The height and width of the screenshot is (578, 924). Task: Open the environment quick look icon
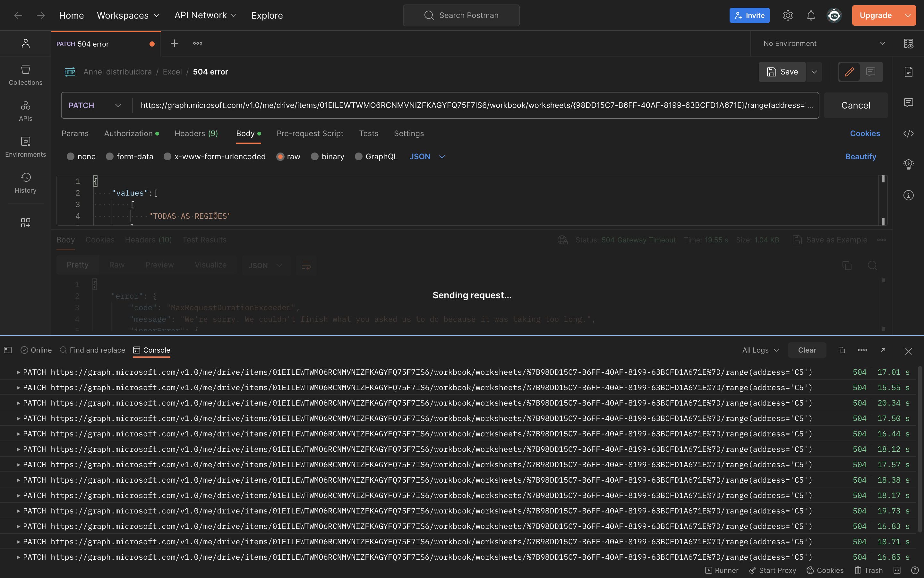(x=908, y=44)
